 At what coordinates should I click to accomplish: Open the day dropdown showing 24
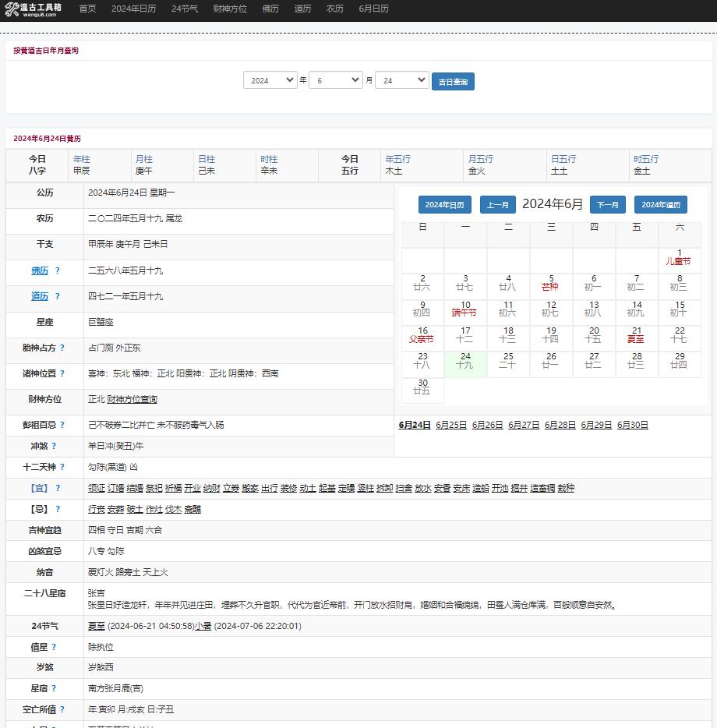tap(401, 80)
